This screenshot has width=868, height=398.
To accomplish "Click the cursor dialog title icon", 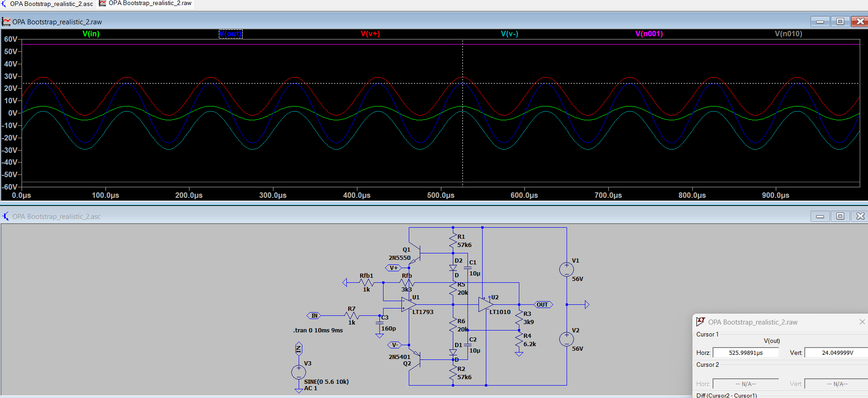I will [x=701, y=321].
